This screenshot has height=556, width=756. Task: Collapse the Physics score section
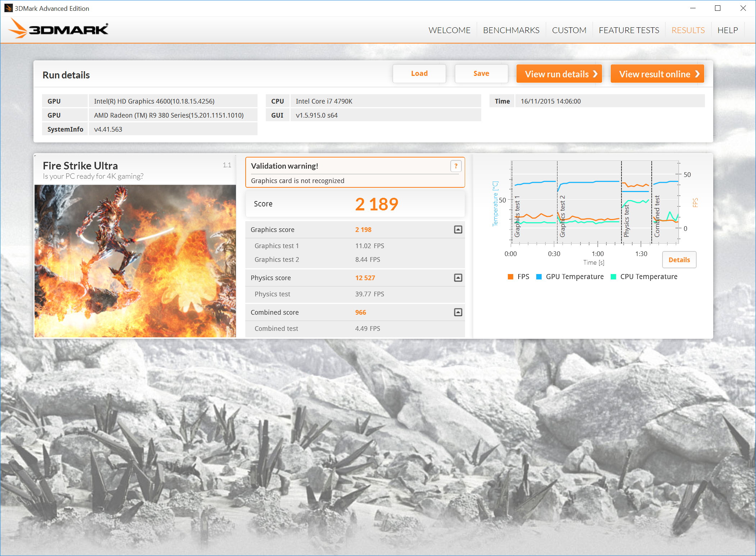tap(458, 278)
